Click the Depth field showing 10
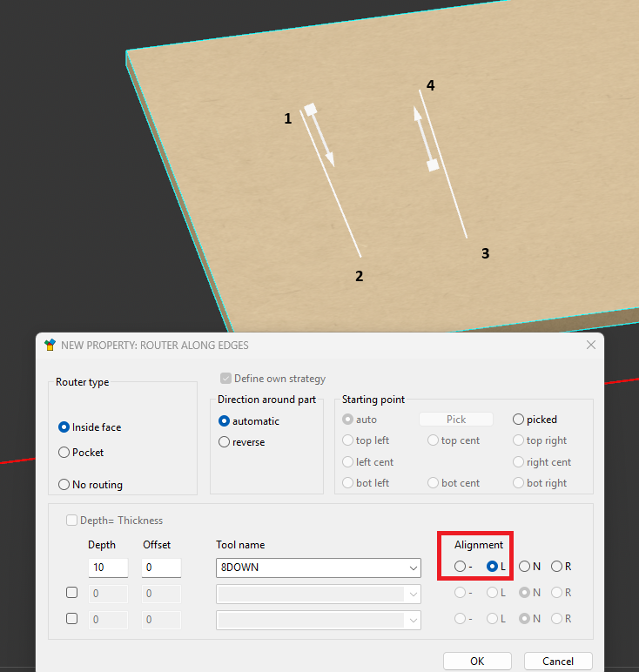 coord(108,568)
